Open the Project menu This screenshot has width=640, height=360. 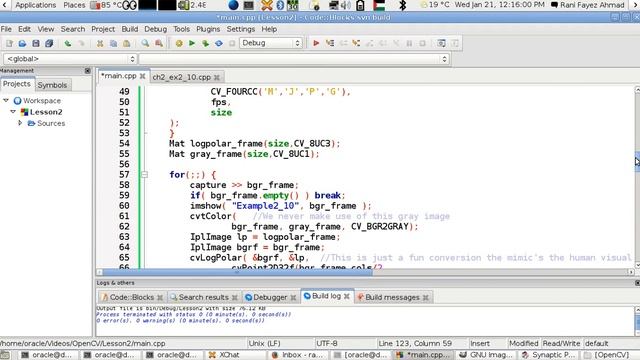(103, 29)
